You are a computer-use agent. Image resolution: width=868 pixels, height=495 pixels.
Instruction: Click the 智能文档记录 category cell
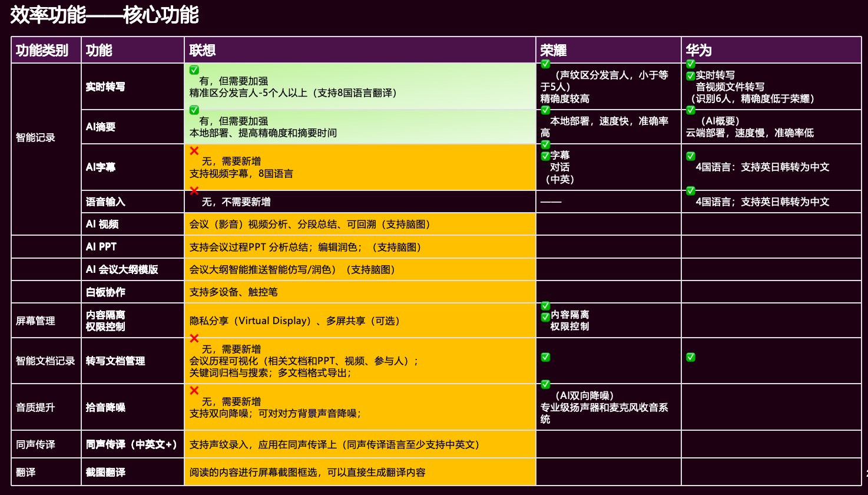point(46,361)
